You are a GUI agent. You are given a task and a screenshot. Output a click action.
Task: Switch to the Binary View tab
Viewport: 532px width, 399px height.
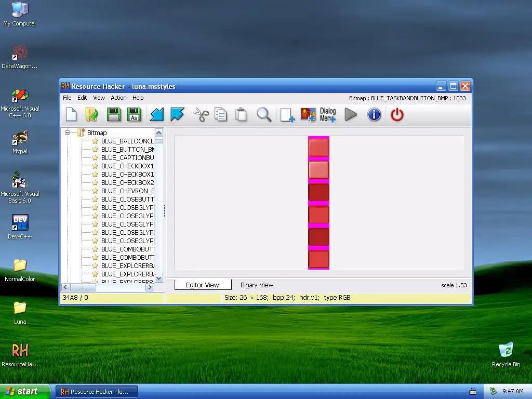pyautogui.click(x=257, y=285)
